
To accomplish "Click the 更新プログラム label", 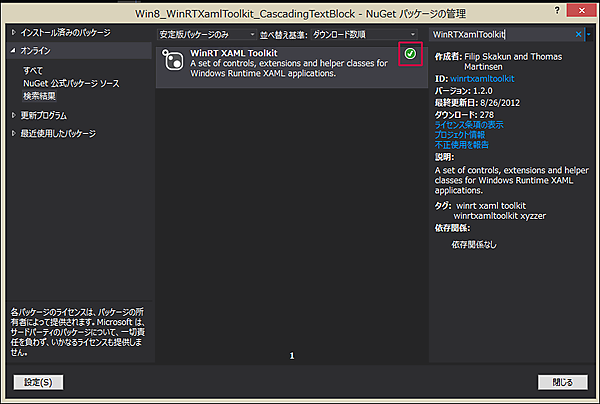I will (x=44, y=115).
